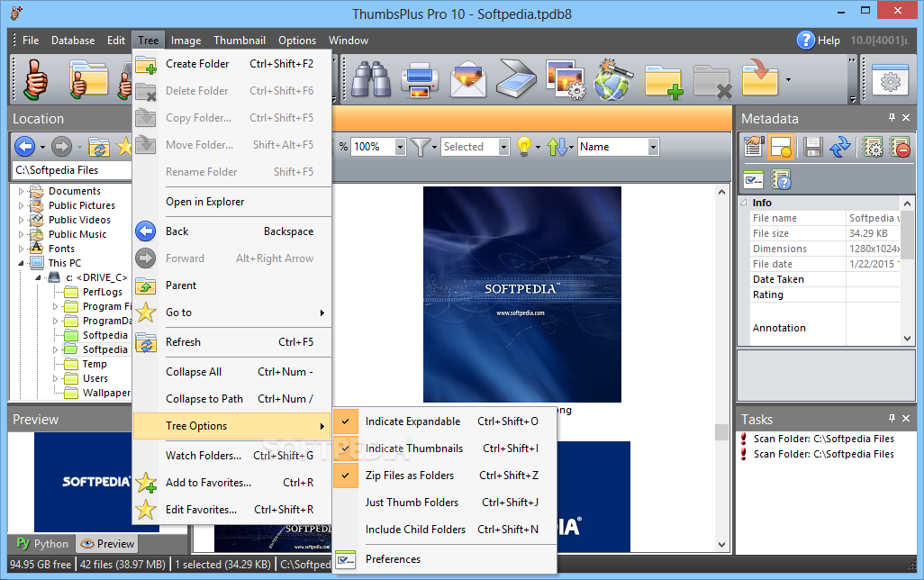This screenshot has height=580, width=924.
Task: Click the folder with red arrow icon
Action: pos(760,78)
